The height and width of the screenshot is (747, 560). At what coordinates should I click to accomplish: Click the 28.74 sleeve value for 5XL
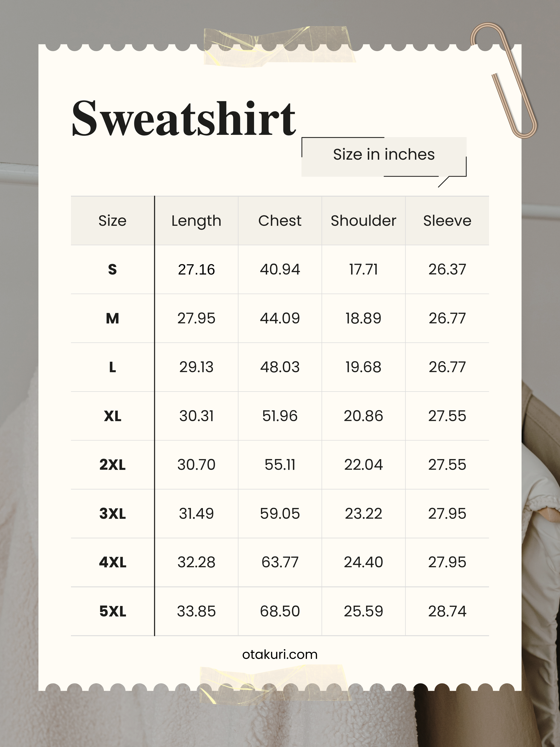[x=447, y=611]
